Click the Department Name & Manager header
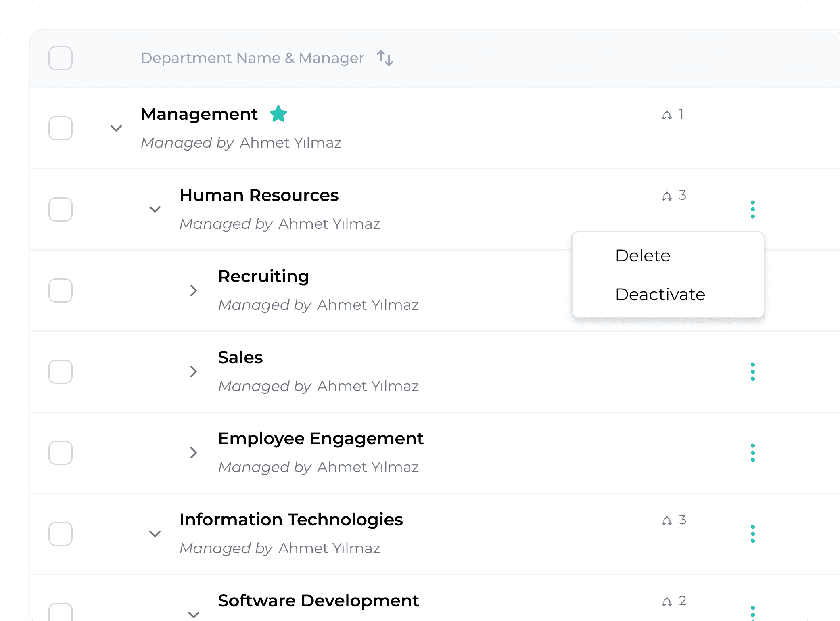This screenshot has height=621, width=840. pos(252,58)
